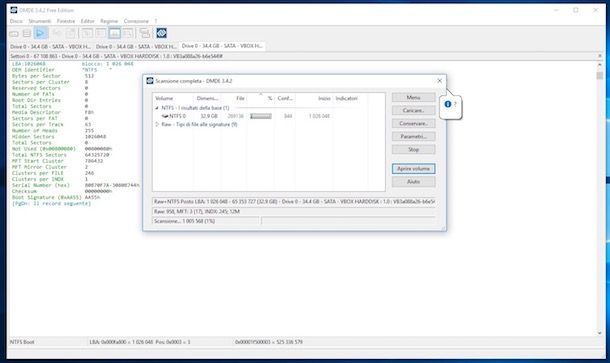This screenshot has width=610, height=363.
Task: Sort by the Dimens... column header
Action: [207, 98]
